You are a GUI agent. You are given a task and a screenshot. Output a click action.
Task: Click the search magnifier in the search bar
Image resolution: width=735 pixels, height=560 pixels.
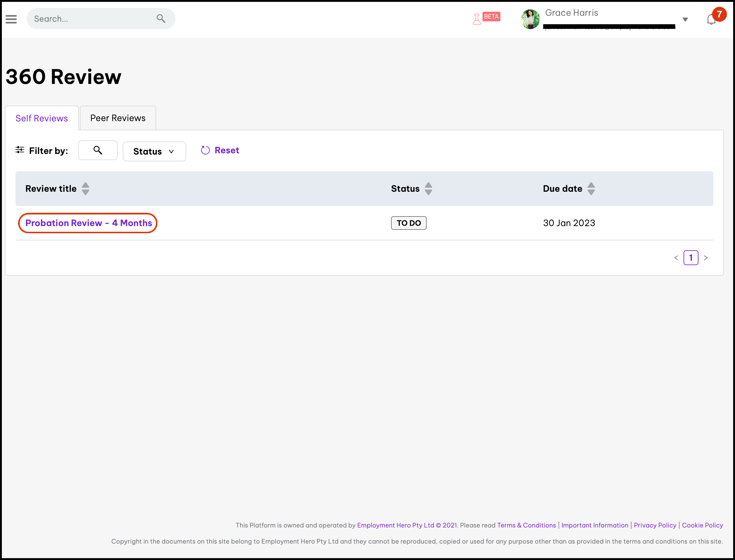coord(161,19)
